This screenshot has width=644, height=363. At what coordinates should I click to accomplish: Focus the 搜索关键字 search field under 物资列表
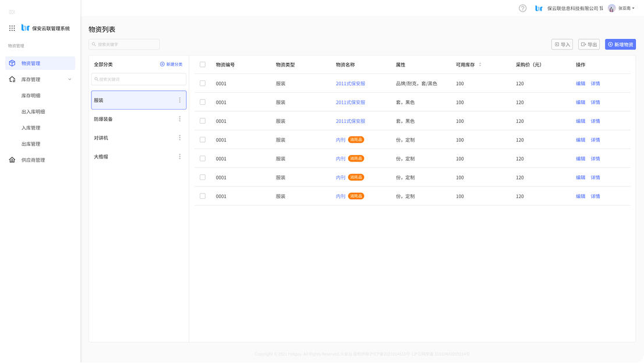124,44
